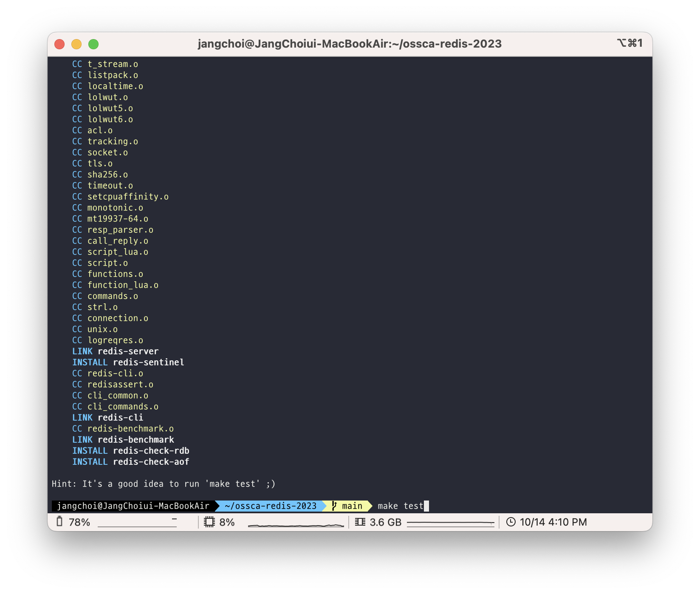Click the line INSTALL redis-sentinel
The height and width of the screenshot is (594, 700).
[128, 362]
